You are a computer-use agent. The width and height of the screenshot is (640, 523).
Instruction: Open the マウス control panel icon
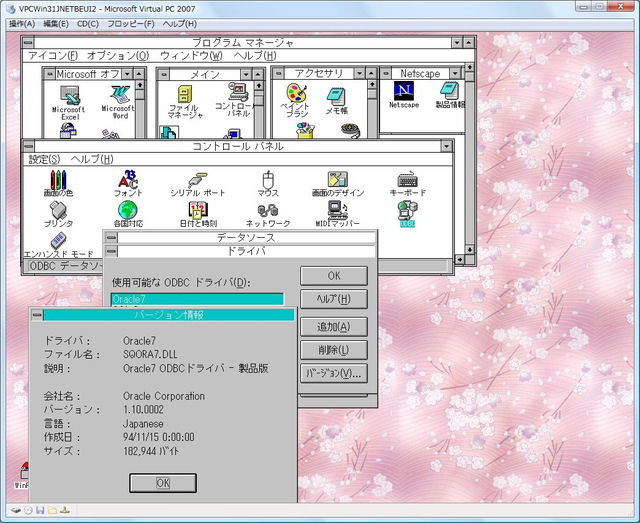(x=268, y=184)
